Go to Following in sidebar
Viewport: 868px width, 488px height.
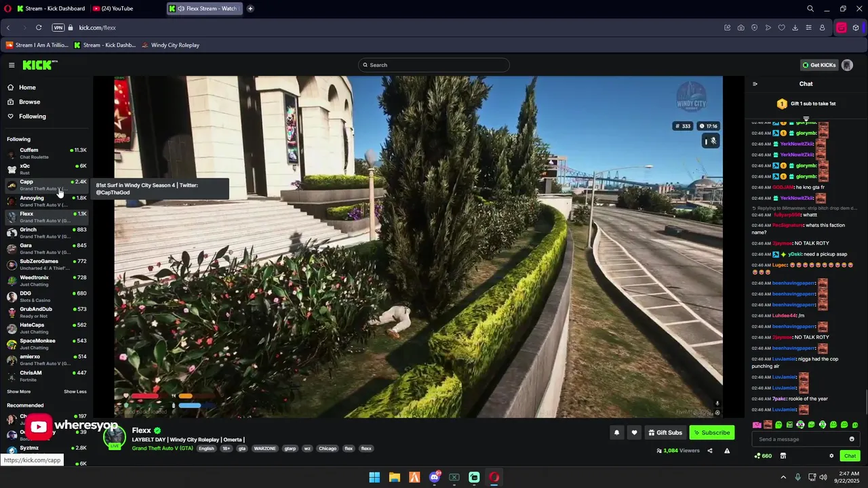[x=26, y=117]
